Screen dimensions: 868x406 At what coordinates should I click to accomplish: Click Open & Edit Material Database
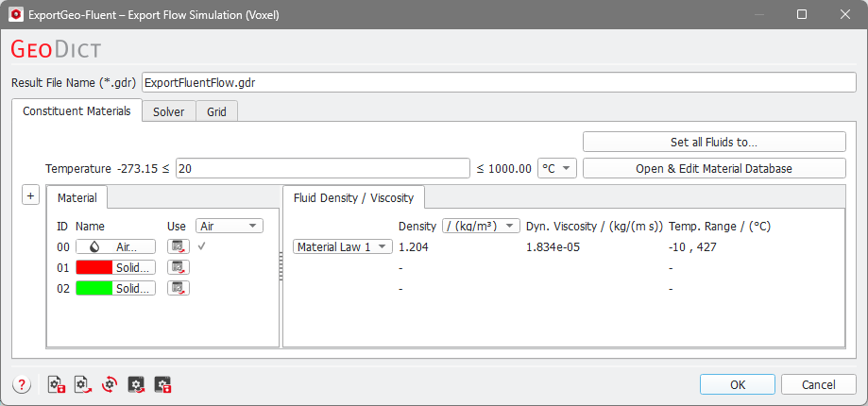pos(714,169)
